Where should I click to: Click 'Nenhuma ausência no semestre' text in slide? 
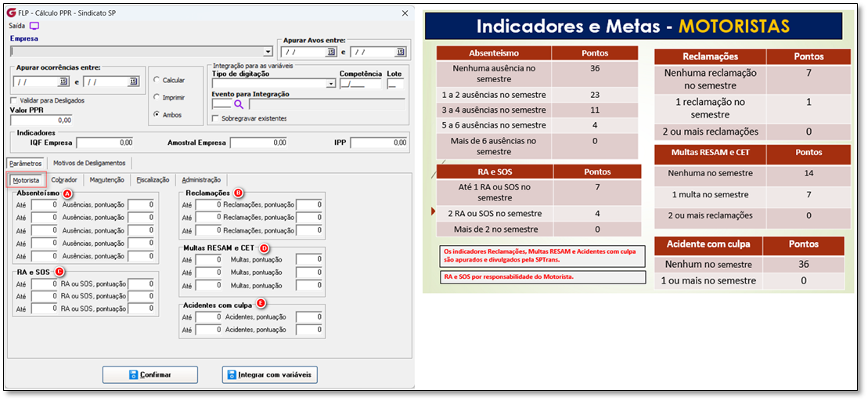point(495,74)
